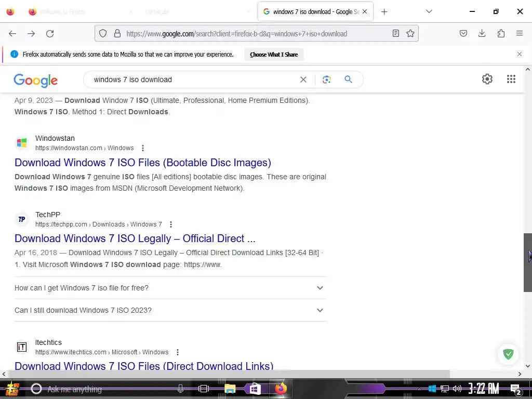Focus the Google search input field
The image size is (532, 399).
(193, 79)
